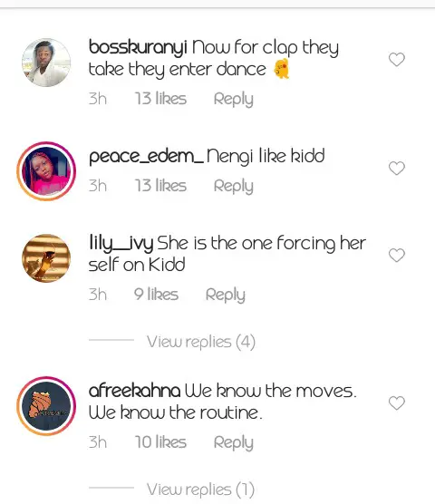The width and height of the screenshot is (435, 504).
Task: View peace_edem_'s story ring avatar
Action: 46,171
